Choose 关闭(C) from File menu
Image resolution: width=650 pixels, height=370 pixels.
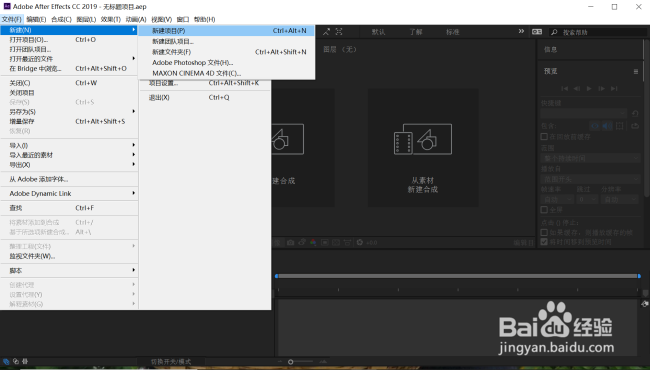69,83
